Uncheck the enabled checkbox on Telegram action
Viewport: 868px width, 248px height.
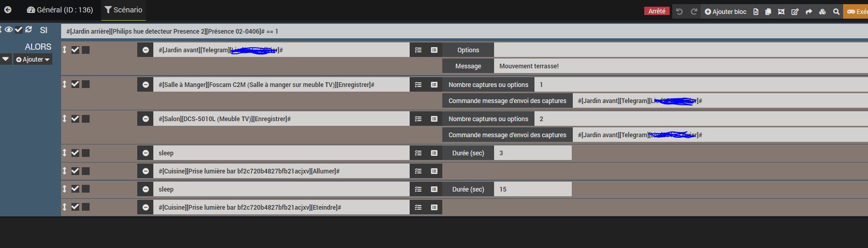[x=75, y=50]
